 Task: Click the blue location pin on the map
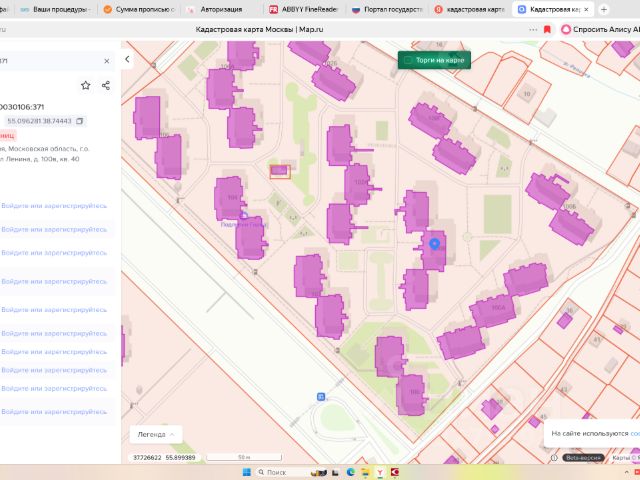pos(434,243)
